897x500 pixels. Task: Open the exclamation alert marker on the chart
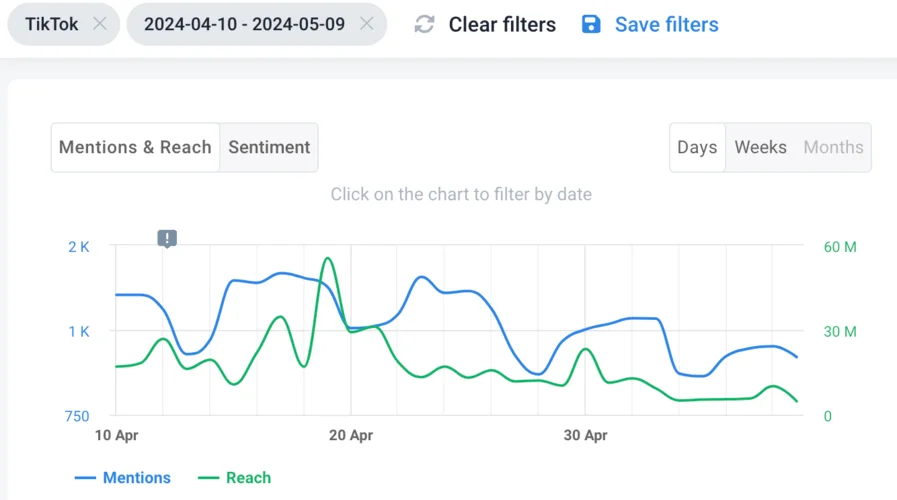(167, 238)
